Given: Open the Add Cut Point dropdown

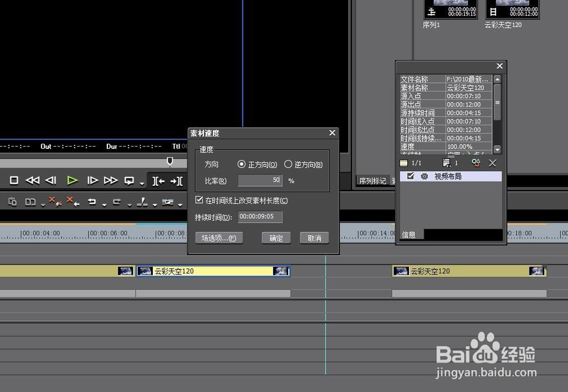Looking at the screenshot, I should pyautogui.click(x=154, y=205).
